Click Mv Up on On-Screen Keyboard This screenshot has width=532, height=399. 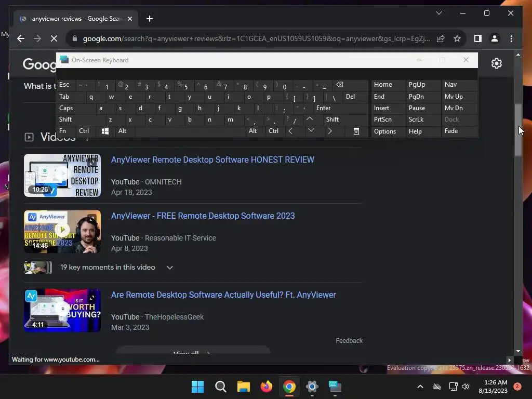459,97
